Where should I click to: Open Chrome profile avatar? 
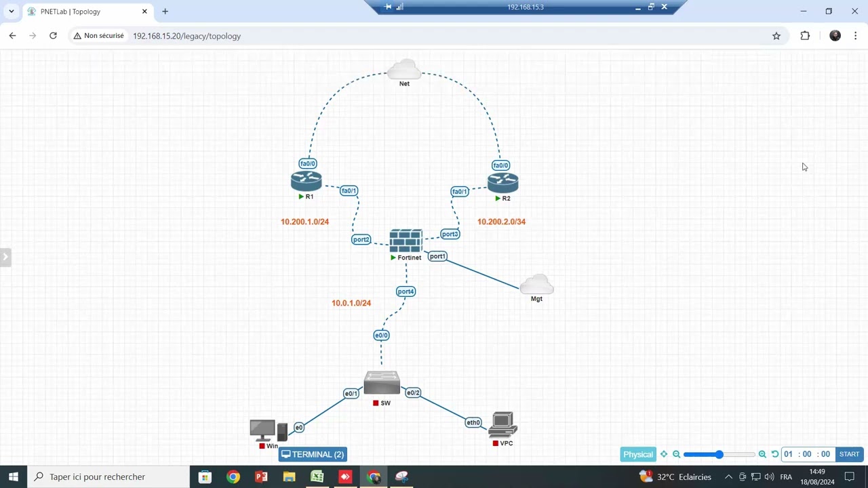tap(835, 36)
